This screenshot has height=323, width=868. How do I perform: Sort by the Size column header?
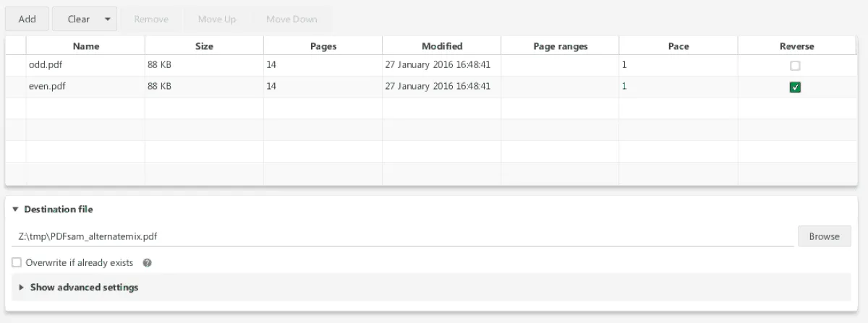point(204,46)
